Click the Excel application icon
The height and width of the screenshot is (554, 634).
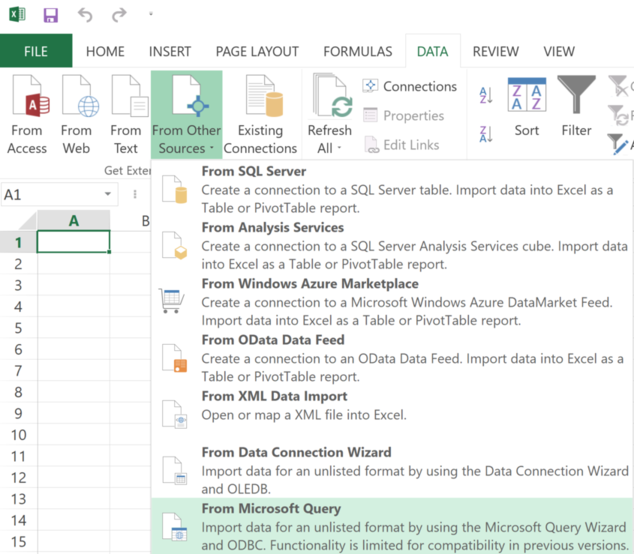point(17,15)
